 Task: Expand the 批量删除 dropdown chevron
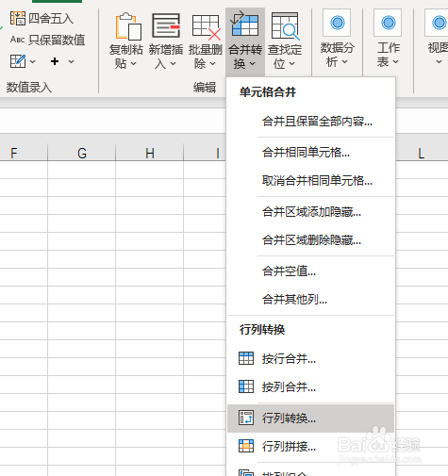213,64
